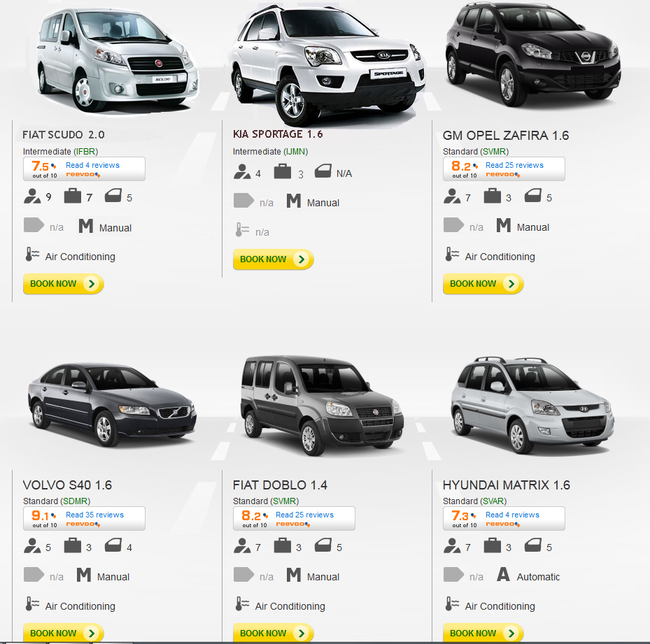Click the Volvo S40 car photo
650x644 pixels.
click(112, 404)
